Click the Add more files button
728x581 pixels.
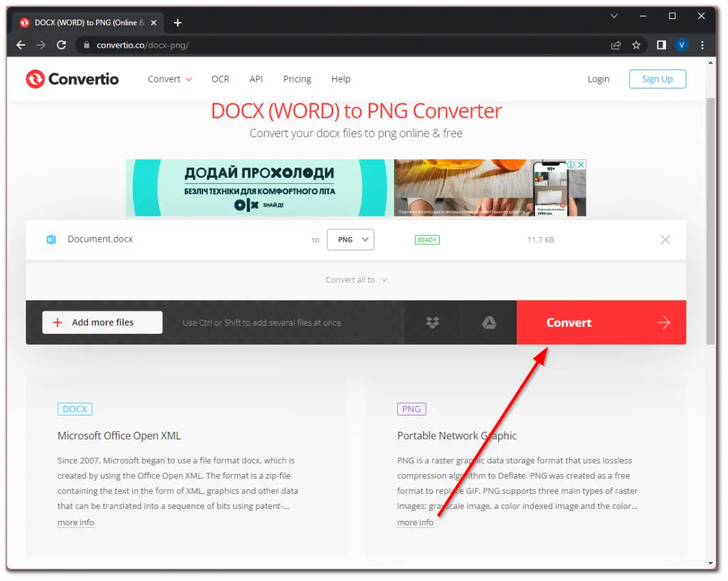[x=102, y=322]
